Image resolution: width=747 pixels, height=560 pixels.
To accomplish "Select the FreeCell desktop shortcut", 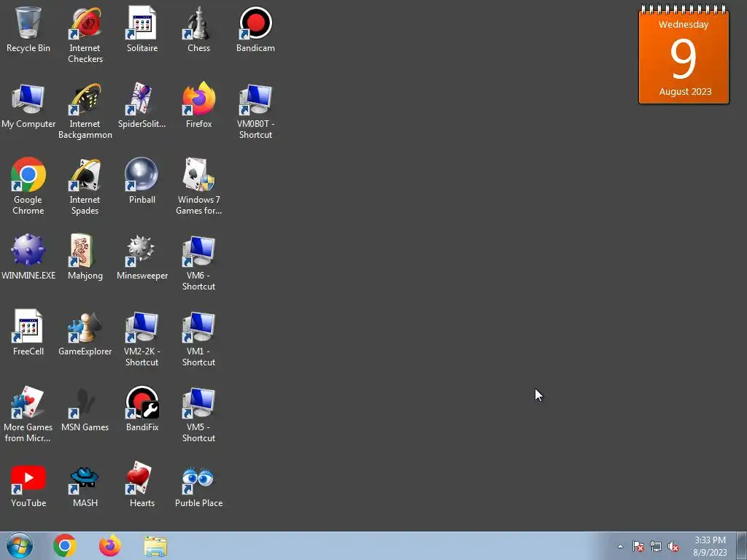I will (28, 332).
